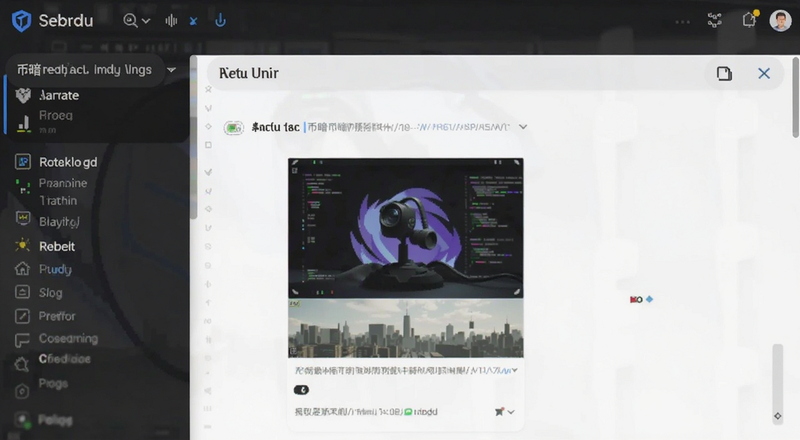
Task: Click the Sebrdu shield logo
Action: pyautogui.click(x=21, y=21)
